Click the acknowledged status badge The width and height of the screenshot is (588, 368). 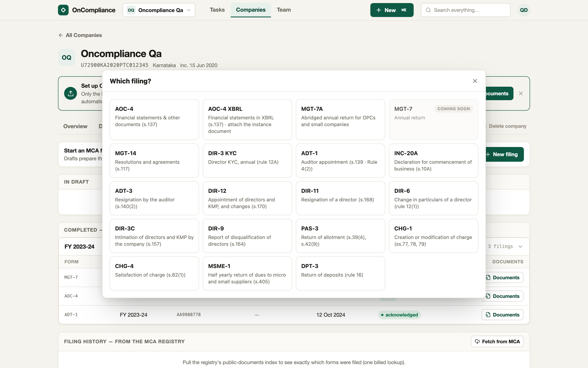coord(399,315)
